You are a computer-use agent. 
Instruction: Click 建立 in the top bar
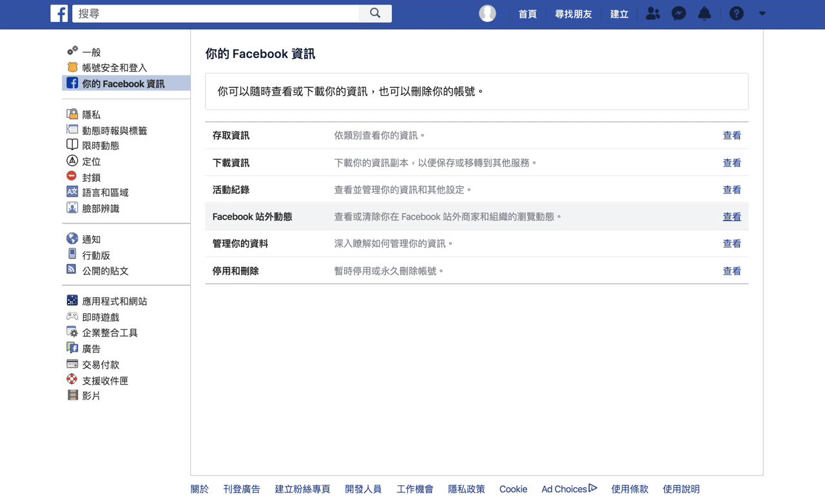pyautogui.click(x=619, y=14)
